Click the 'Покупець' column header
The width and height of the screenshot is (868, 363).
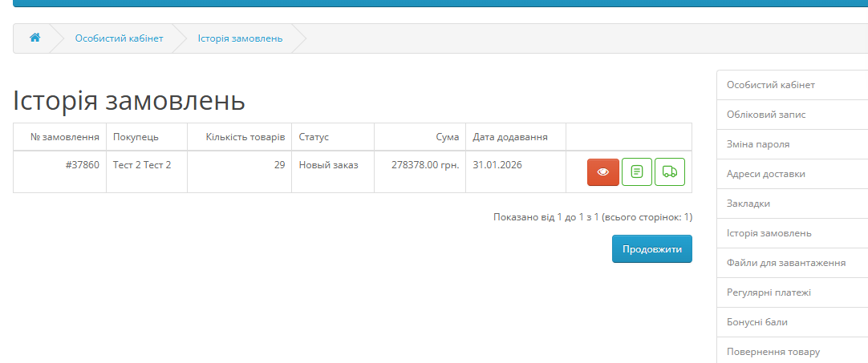pos(147,137)
